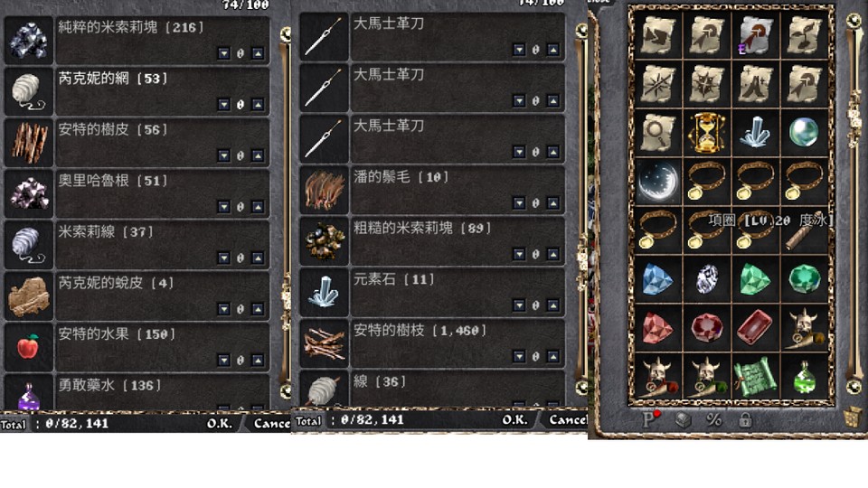Select the 粗糙的米索莉塊 item row

pyautogui.click(x=432, y=240)
